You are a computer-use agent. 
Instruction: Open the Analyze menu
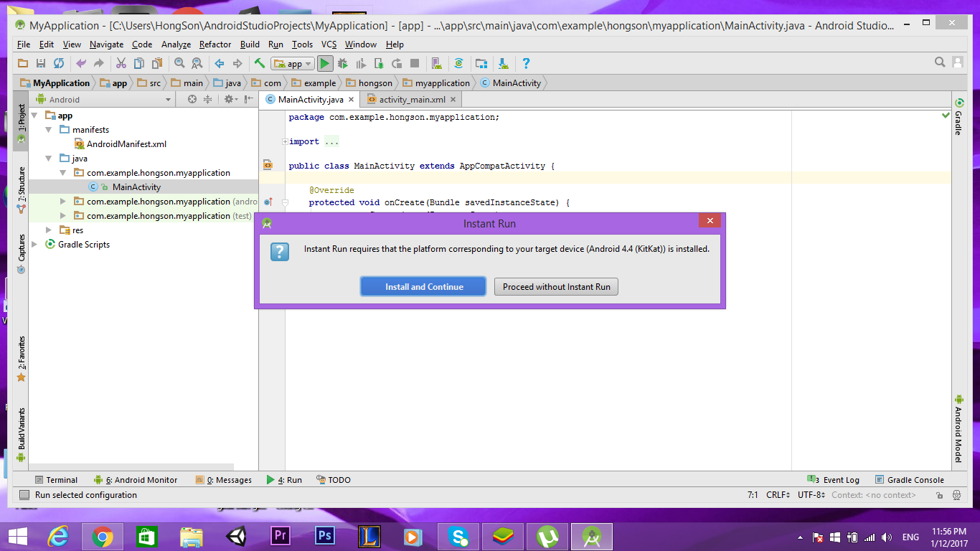[x=176, y=44]
